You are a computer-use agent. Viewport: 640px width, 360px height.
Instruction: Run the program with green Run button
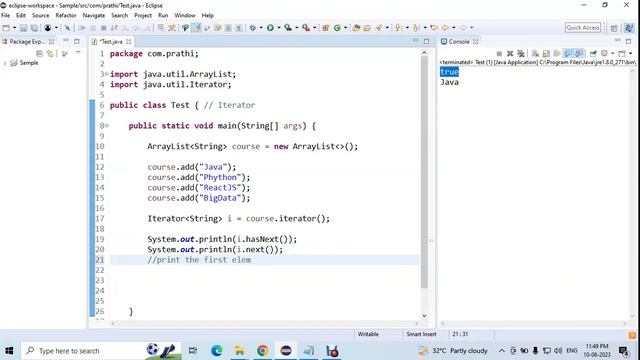tap(270, 28)
